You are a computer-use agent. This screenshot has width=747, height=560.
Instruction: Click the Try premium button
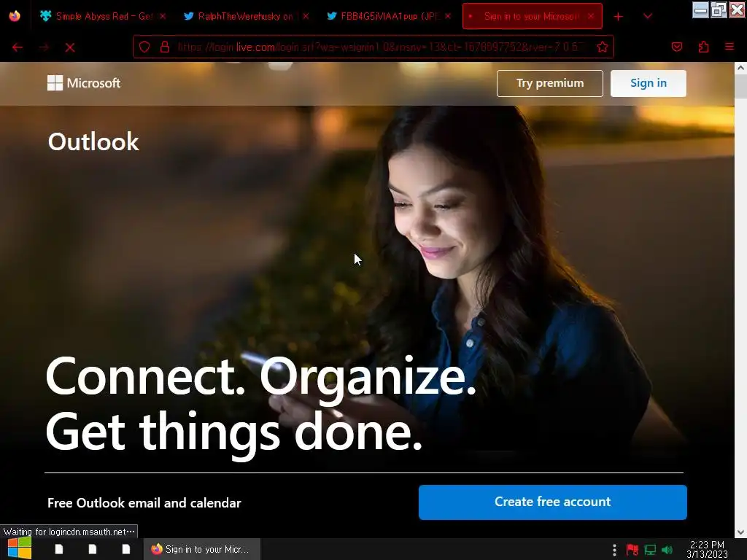tap(550, 83)
